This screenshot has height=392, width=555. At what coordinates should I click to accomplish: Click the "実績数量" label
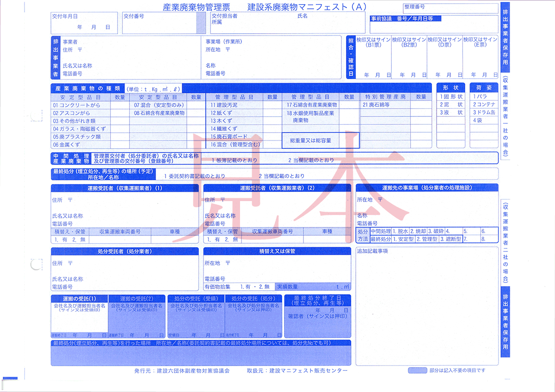pyautogui.click(x=287, y=287)
